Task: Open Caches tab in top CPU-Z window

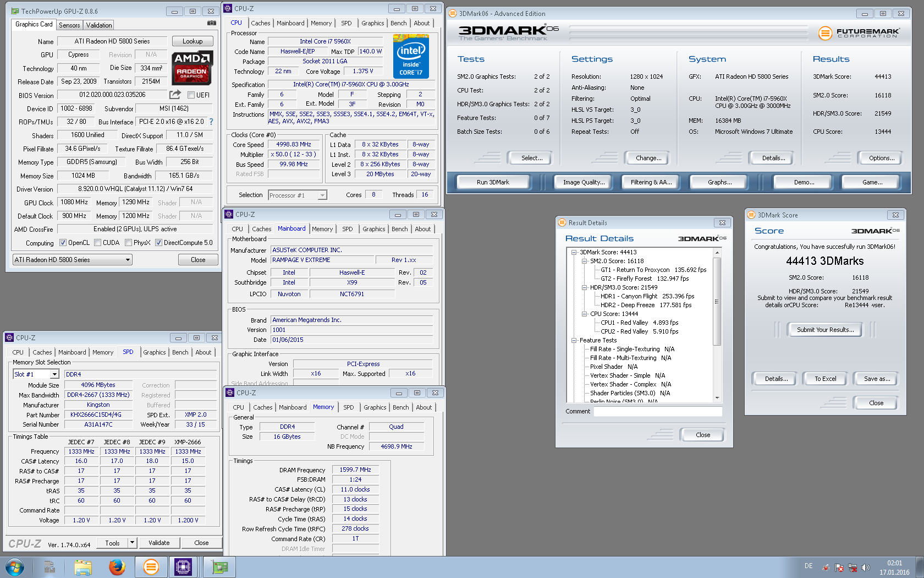Action: [x=260, y=23]
